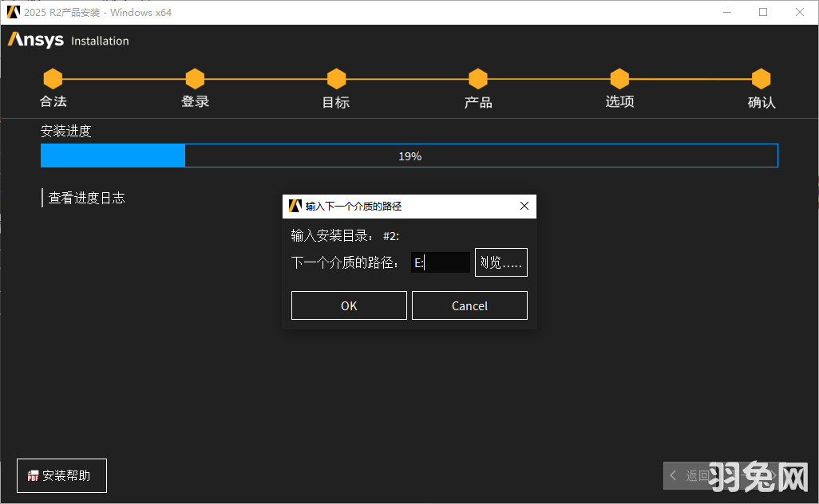Viewport: 819px width, 504px height.
Task: Click the Ansys logo in the header
Action: pos(34,40)
